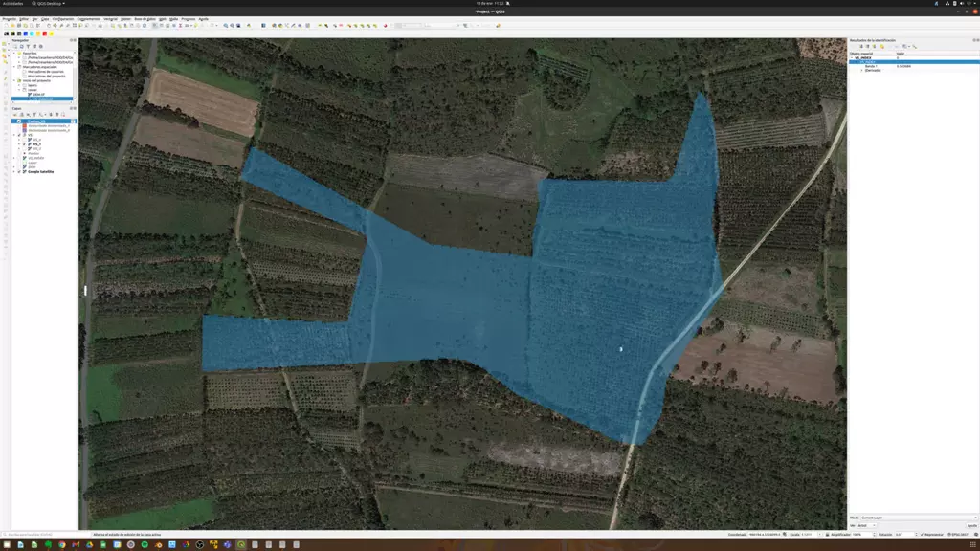Click the clock in the top bar
This screenshot has width=980, height=551.
(x=490, y=3)
